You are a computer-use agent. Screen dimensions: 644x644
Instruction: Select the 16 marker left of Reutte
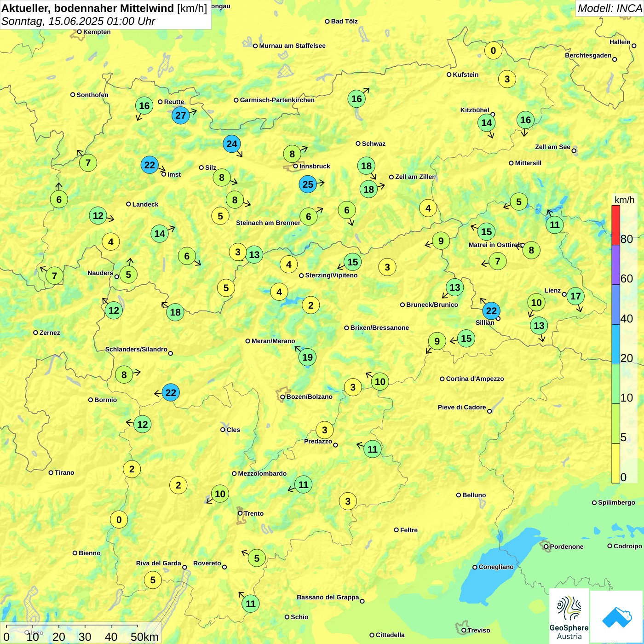point(144,106)
